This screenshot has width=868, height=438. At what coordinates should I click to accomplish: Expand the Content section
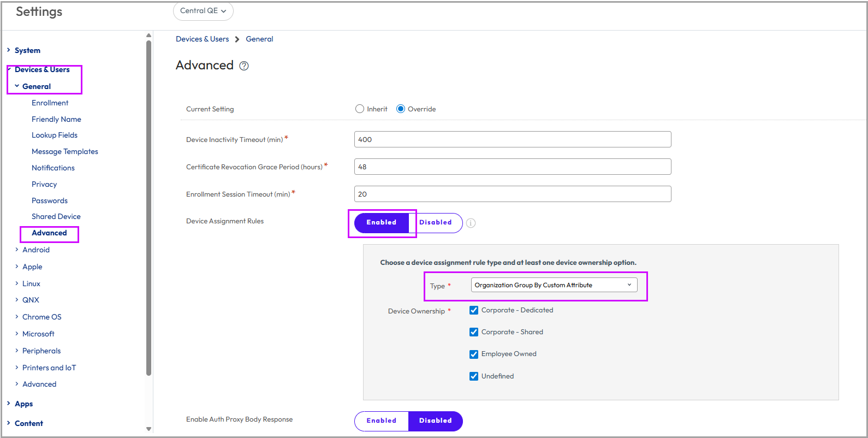click(x=9, y=423)
